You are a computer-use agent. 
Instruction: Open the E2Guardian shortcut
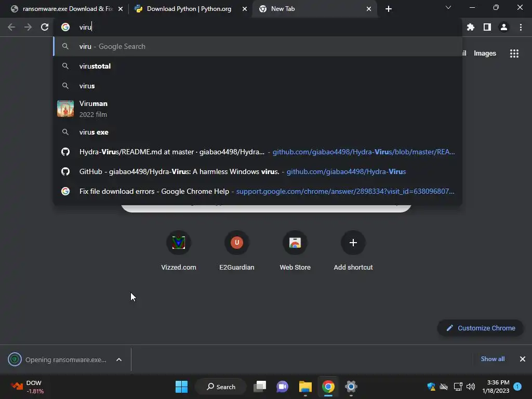coord(237,250)
